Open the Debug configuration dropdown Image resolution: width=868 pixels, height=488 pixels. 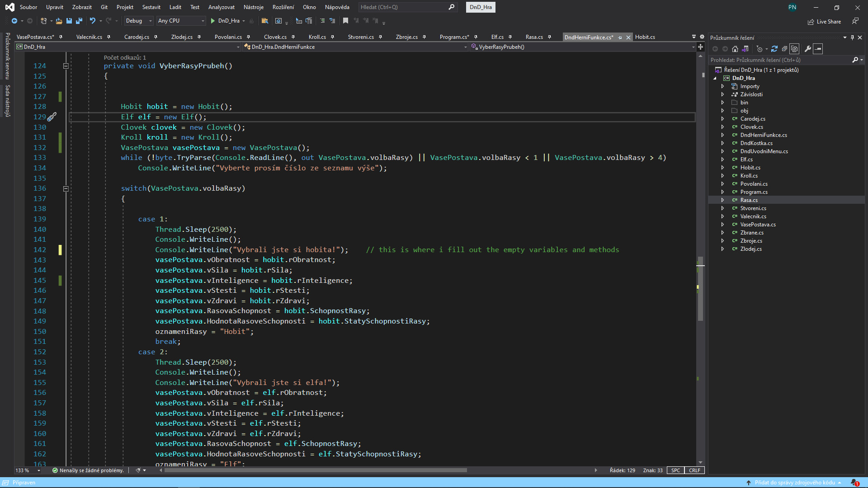pos(139,21)
